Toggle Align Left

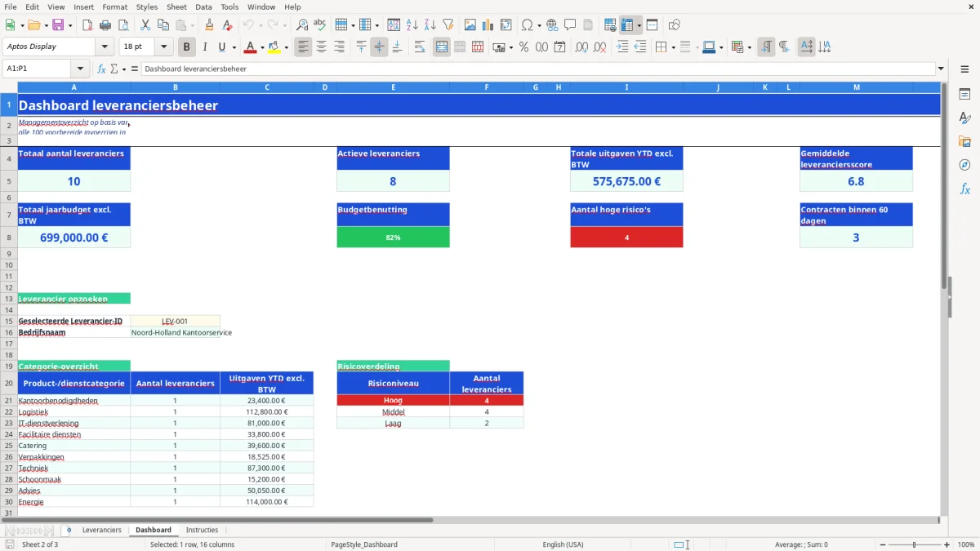pos(303,47)
